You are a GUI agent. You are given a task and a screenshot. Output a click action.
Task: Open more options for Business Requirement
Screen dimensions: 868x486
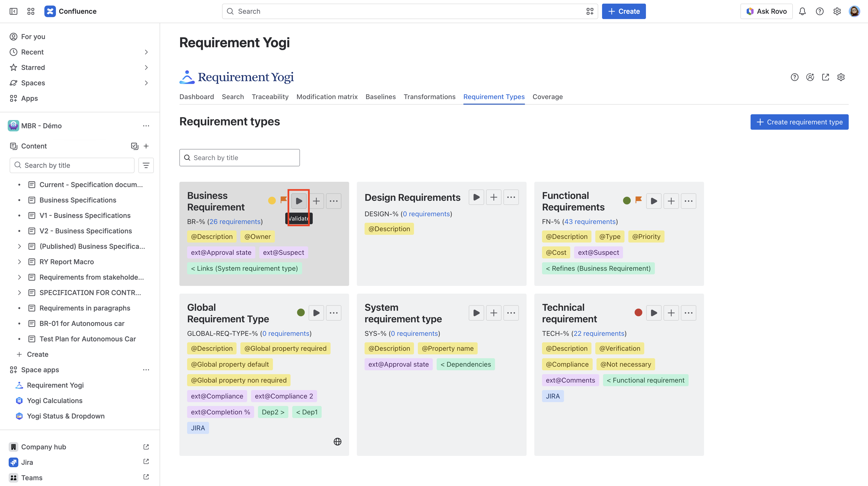334,201
